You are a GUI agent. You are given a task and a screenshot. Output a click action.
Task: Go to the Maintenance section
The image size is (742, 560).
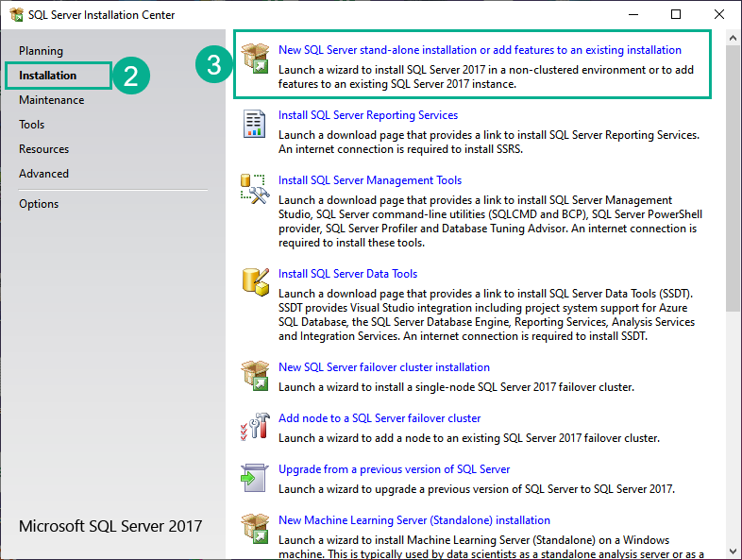52,100
